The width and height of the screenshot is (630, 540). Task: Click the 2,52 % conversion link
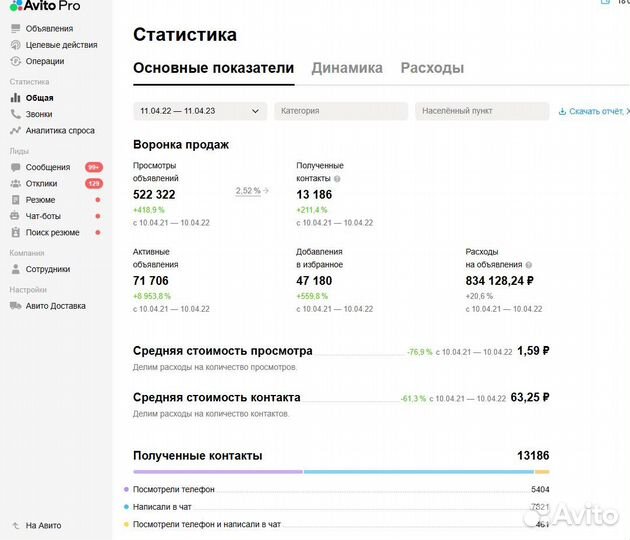click(248, 191)
